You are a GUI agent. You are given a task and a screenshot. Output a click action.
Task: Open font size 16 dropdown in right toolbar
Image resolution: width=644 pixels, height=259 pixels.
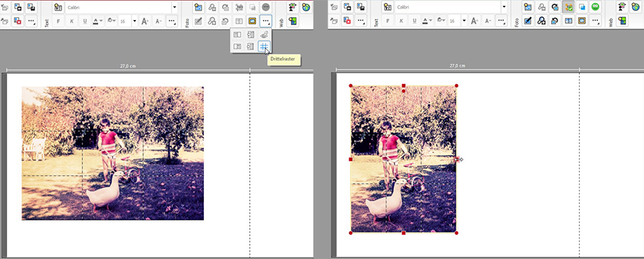tap(464, 21)
